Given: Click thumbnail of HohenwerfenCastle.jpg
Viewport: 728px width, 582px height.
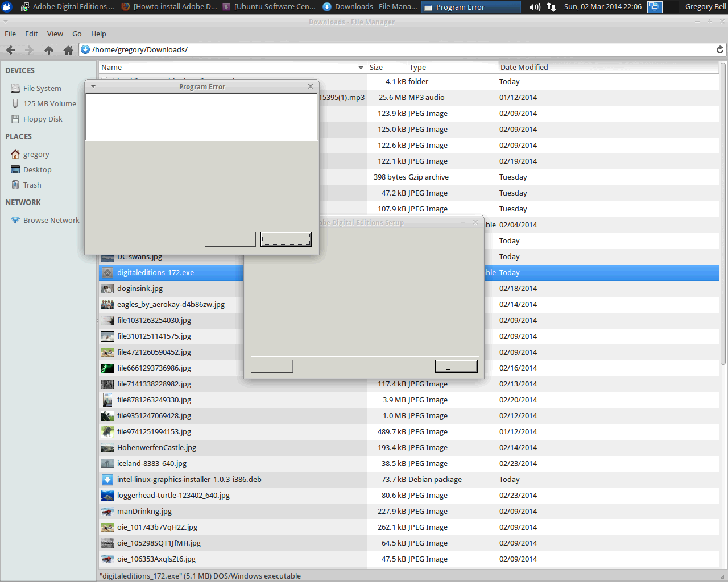Looking at the screenshot, I should point(107,448).
